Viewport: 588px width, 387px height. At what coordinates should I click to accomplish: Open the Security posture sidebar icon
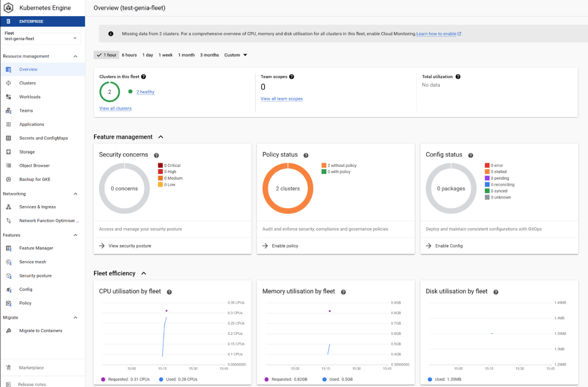click(x=8, y=276)
